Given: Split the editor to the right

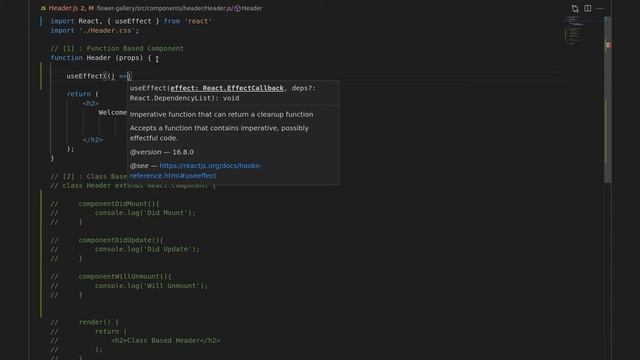Looking at the screenshot, I should pos(587,9).
